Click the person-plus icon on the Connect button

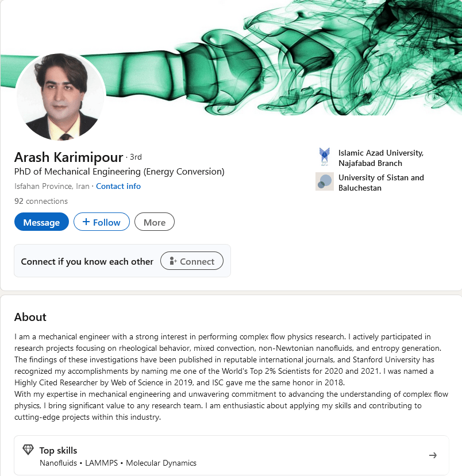172,261
